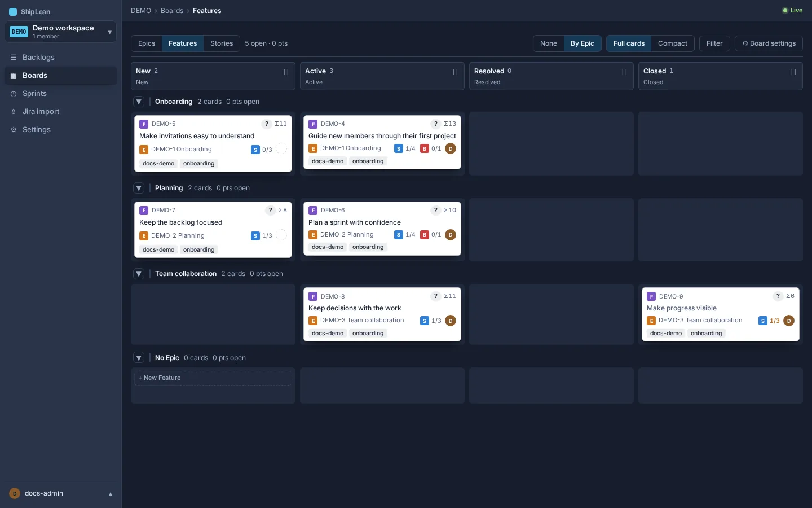This screenshot has height=508, width=812.
Task: Toggle the Compact card view
Action: pyautogui.click(x=673, y=43)
